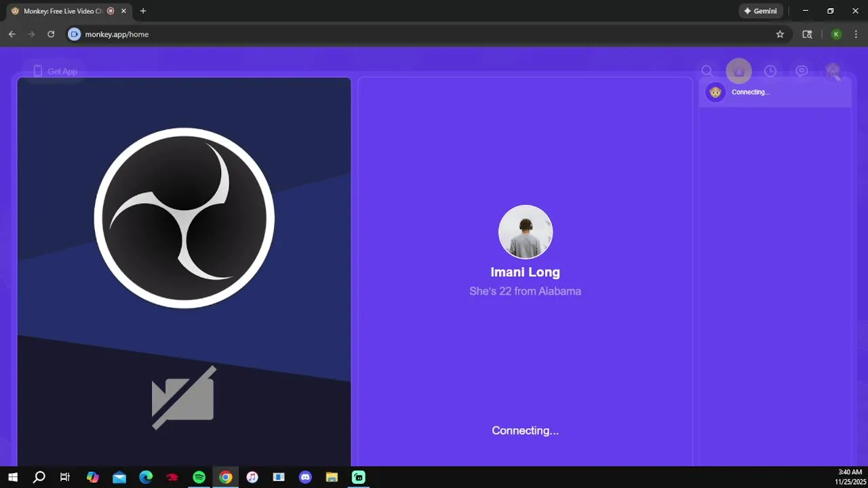Open Windows taskbar search
Image resolution: width=868 pixels, height=488 pixels.
(39, 477)
